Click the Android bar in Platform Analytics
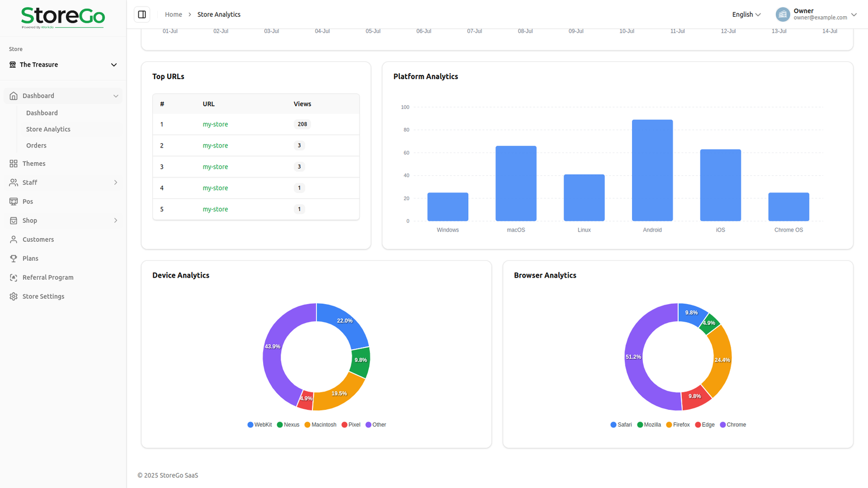Image resolution: width=868 pixels, height=488 pixels. (x=652, y=170)
